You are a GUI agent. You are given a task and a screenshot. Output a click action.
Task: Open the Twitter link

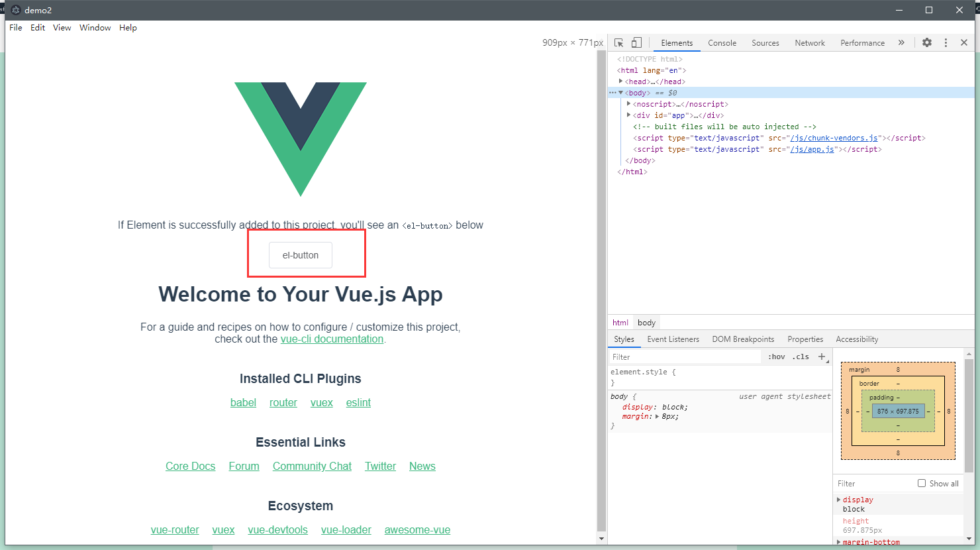pyautogui.click(x=380, y=466)
